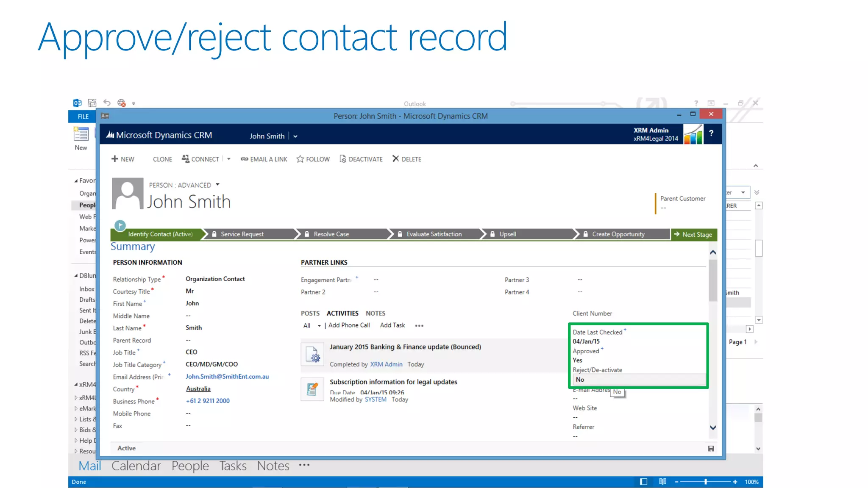The height and width of the screenshot is (488, 868).
Task: Click the XRM Admin chart logo image
Action: [693, 134]
